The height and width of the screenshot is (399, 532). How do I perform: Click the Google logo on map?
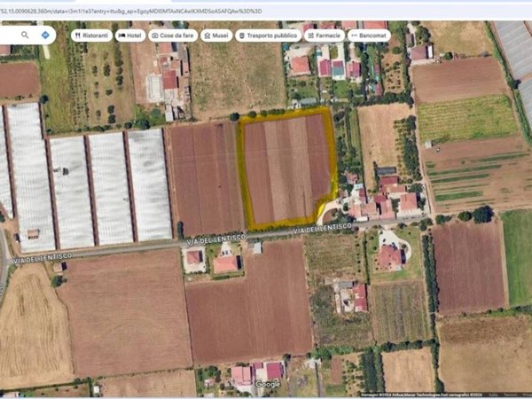point(268,384)
